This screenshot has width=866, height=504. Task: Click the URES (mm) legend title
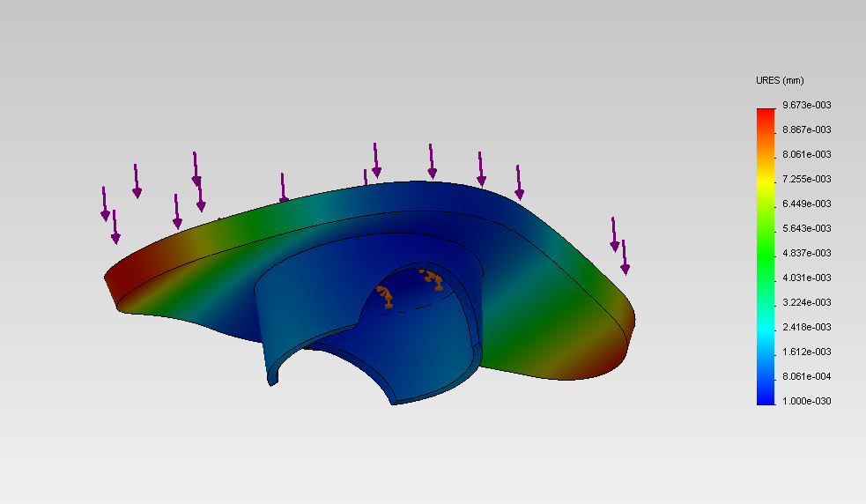(780, 80)
